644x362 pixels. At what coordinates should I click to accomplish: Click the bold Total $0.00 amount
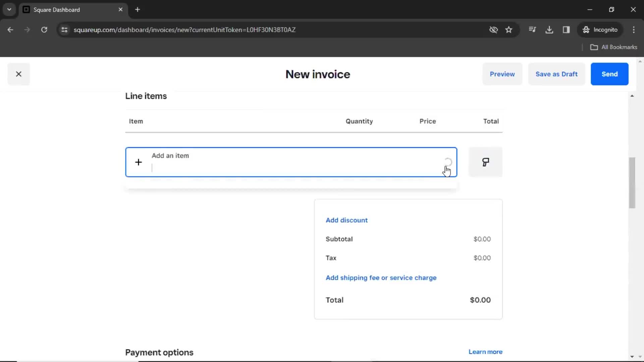480,300
